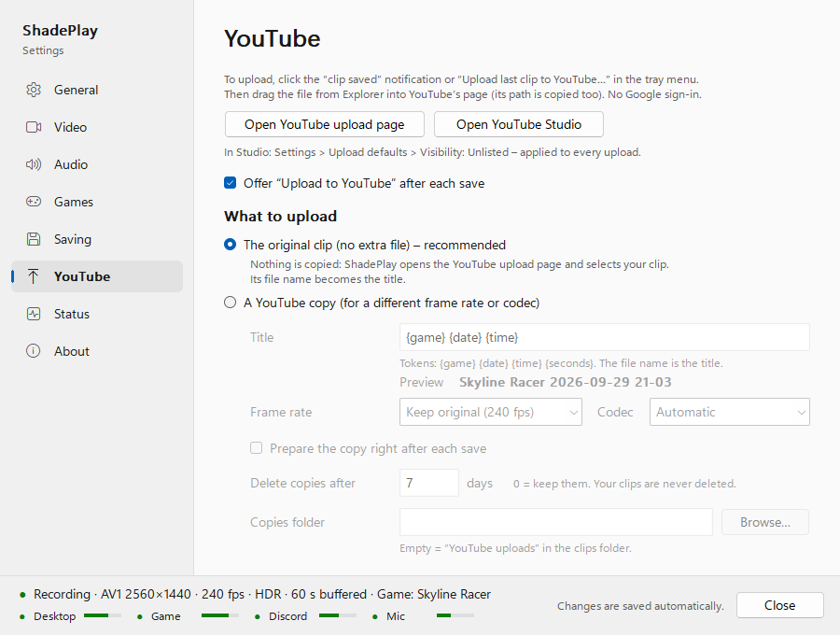Click the green dot beside Desktop
Screen dimensions: 840x635
point(22,616)
